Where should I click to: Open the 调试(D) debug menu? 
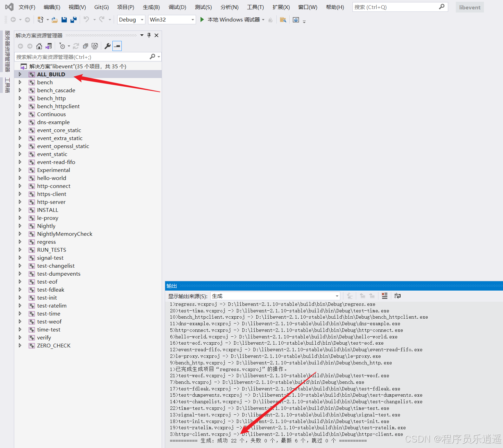click(177, 7)
